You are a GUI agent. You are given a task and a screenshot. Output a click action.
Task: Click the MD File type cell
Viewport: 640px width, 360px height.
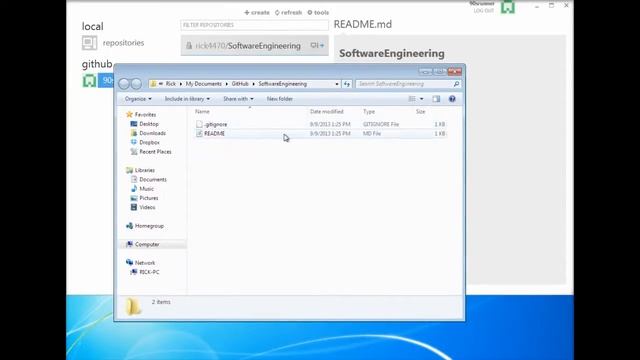pyautogui.click(x=372, y=133)
